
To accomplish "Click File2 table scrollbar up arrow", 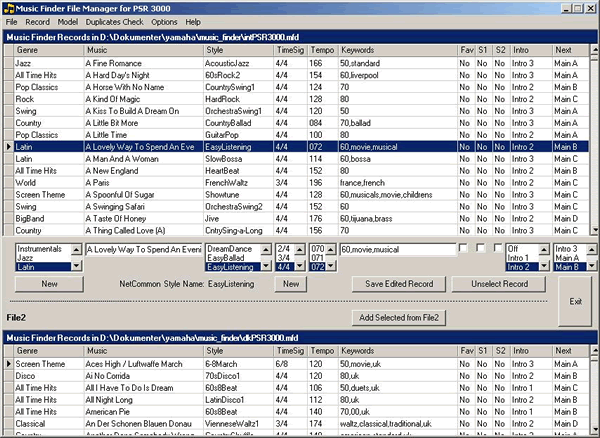I will [594, 350].
